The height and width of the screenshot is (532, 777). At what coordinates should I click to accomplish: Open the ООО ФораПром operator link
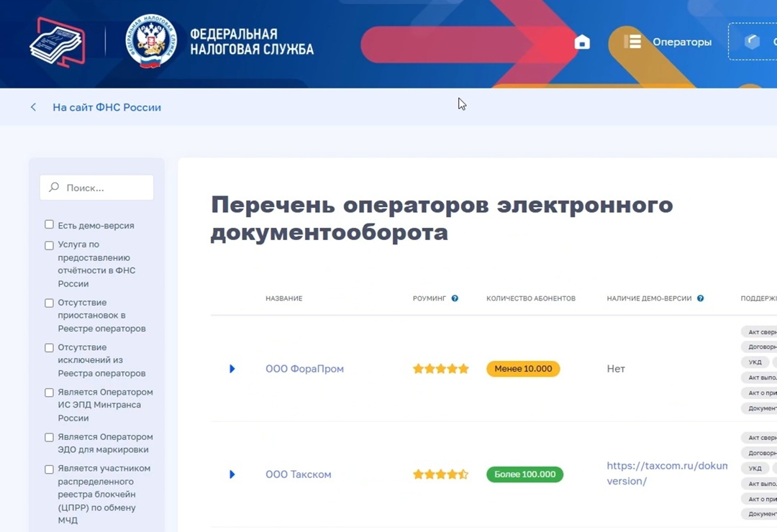(305, 369)
